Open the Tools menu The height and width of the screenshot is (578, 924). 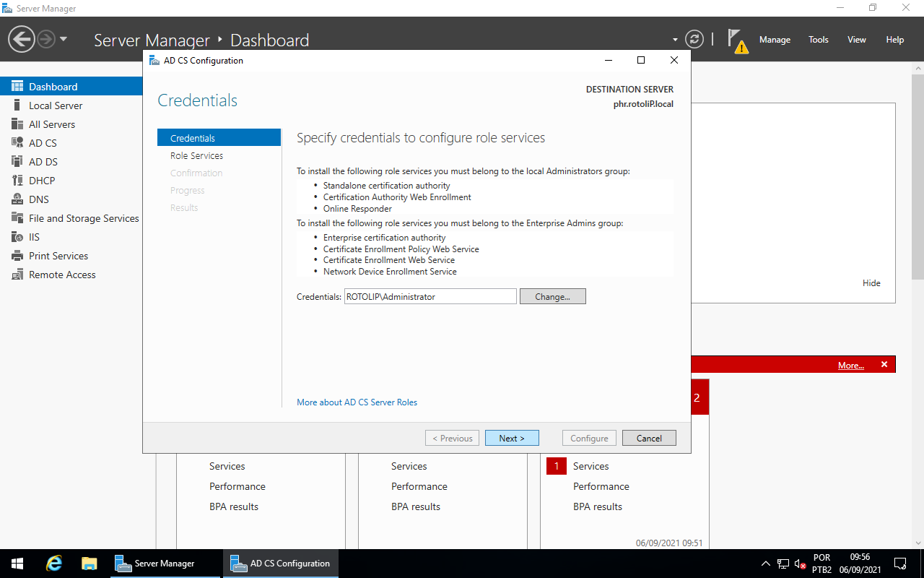click(x=818, y=40)
